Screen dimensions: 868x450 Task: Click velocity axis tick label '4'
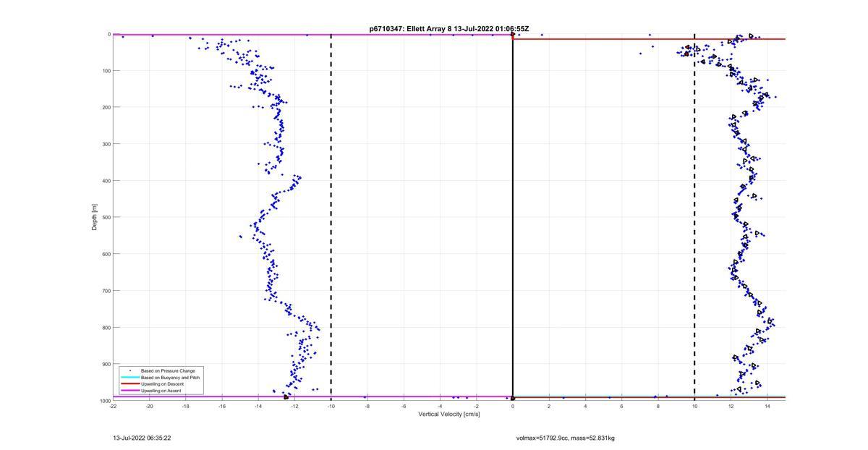tap(585, 407)
